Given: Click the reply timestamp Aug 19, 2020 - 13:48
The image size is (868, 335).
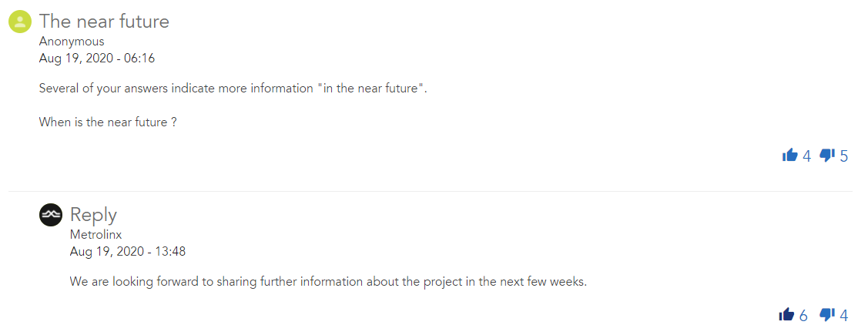Looking at the screenshot, I should 128,251.
